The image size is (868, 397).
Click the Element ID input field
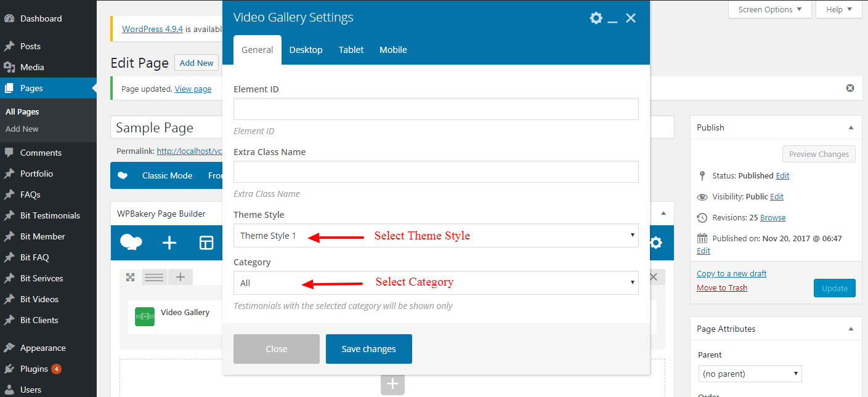[x=436, y=109]
